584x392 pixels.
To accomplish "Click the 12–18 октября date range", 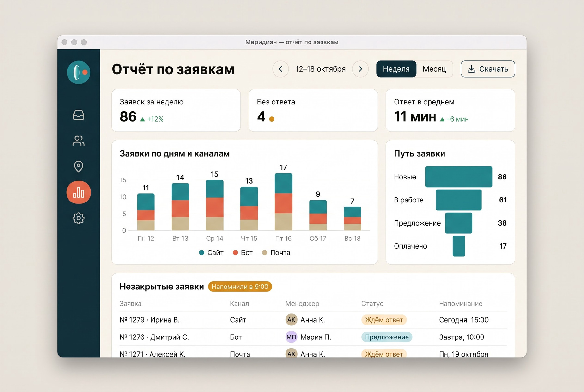I will [321, 69].
